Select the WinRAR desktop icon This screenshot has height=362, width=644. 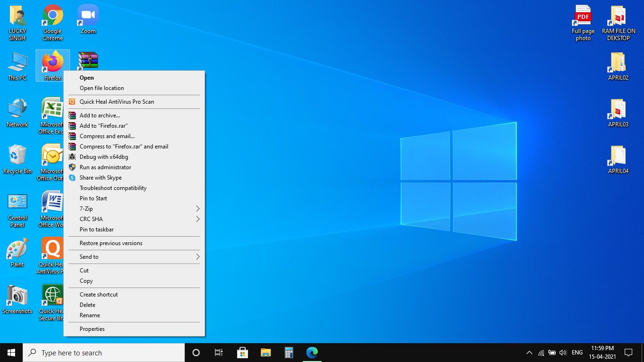point(88,60)
